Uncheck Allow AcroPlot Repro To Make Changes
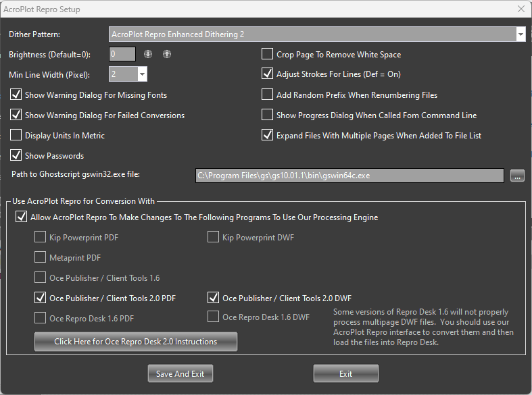The width and height of the screenshot is (532, 395). pyautogui.click(x=21, y=217)
